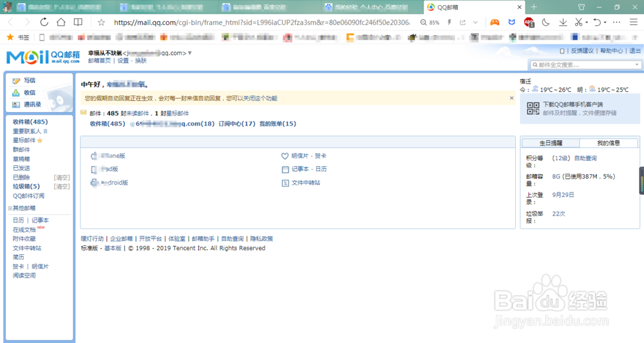Viewport: 644px width, 343px height.
Task: Open 邮箱首页 link
Action: point(99,60)
